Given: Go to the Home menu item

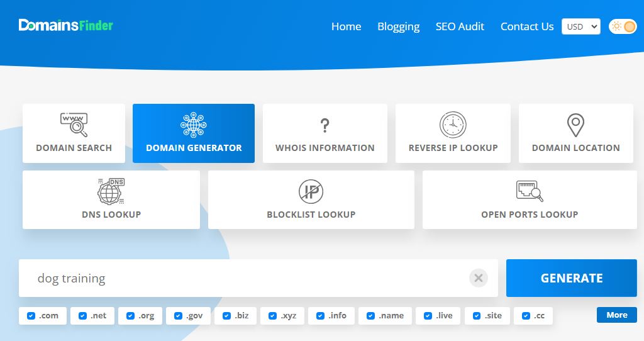Looking at the screenshot, I should coord(346,26).
